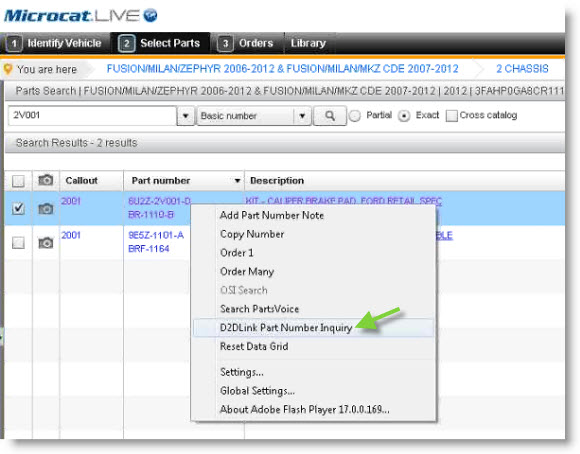Click into the 2V001 search input field

pyautogui.click(x=92, y=115)
